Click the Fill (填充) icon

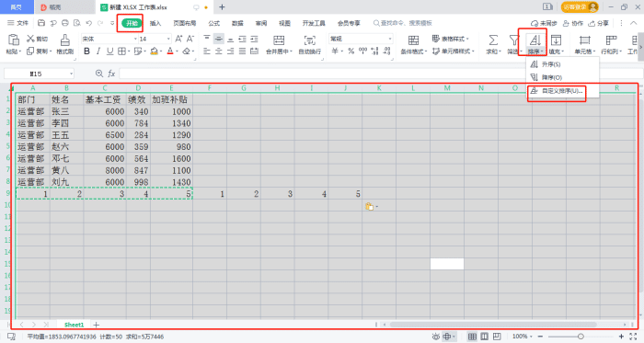tap(556, 40)
